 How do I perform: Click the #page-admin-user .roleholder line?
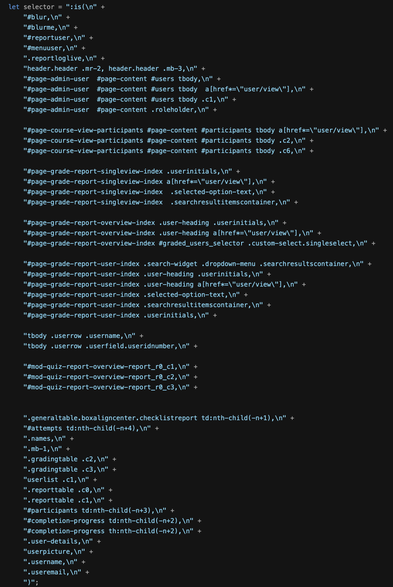(x=120, y=110)
